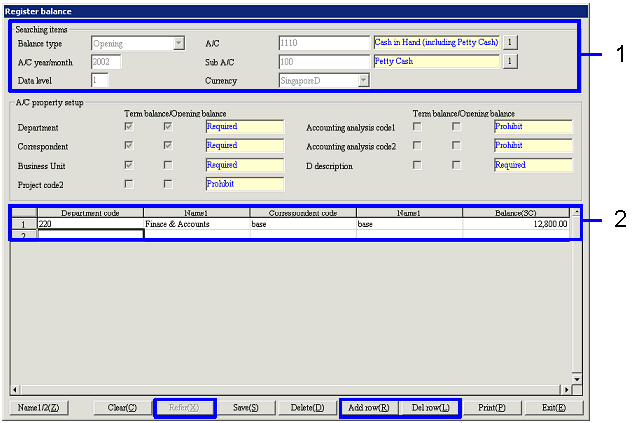Click the grid's horizontal scrollbar right arrow
This screenshot has height=423, width=638.
point(565,389)
